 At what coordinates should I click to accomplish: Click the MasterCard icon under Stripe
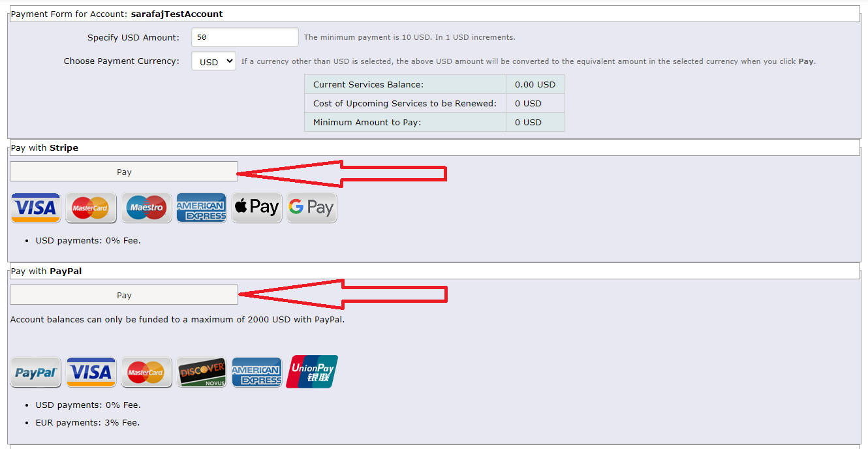(91, 208)
